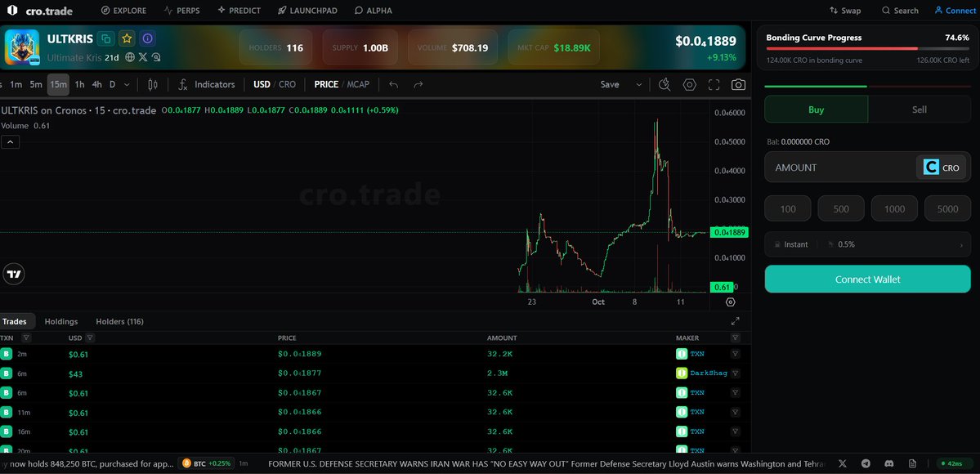Open the DarkShag maker link
This screenshot has height=474, width=980.
[x=708, y=373]
